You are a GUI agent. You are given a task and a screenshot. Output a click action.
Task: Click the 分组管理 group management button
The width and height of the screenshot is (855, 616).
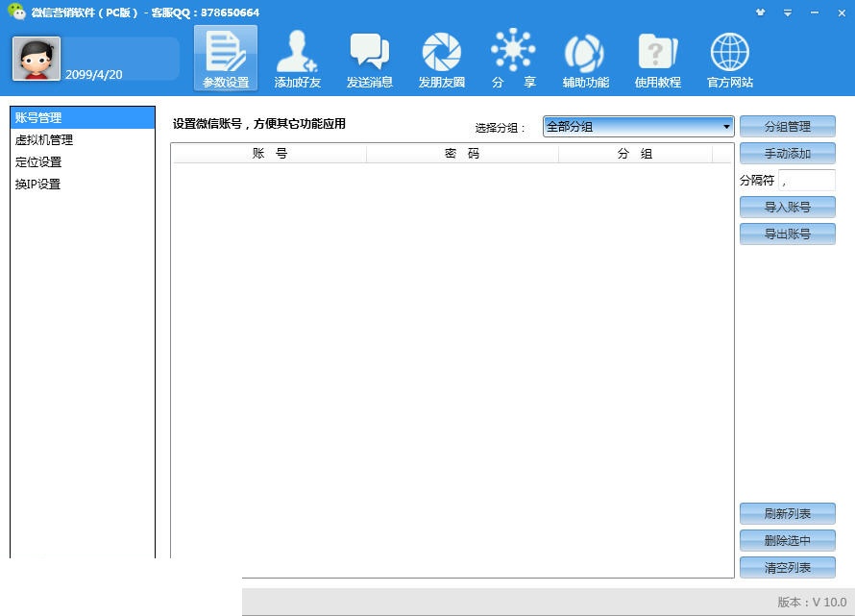tap(787, 126)
